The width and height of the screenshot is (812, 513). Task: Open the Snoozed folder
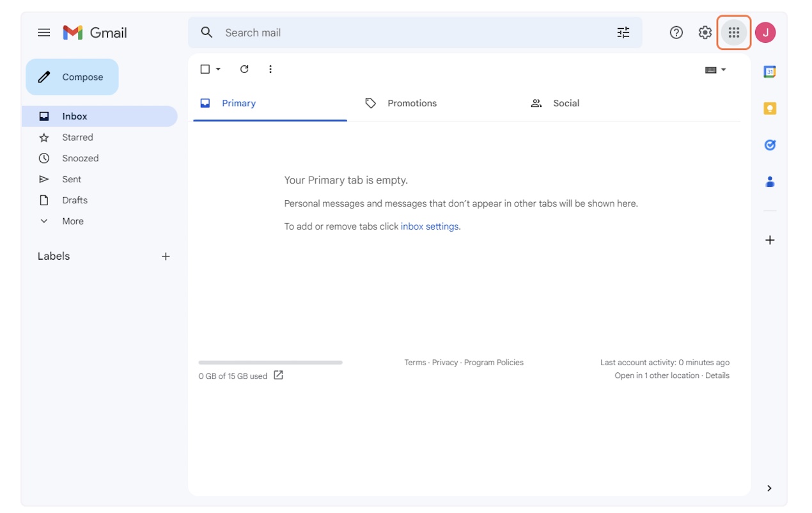[x=99, y=159]
